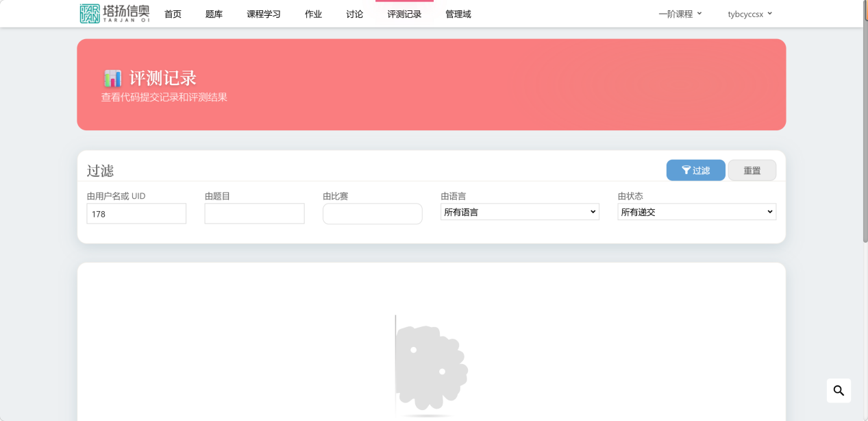The image size is (868, 421).
Task: Open the 课程学习 navigation item
Action: pos(263,13)
